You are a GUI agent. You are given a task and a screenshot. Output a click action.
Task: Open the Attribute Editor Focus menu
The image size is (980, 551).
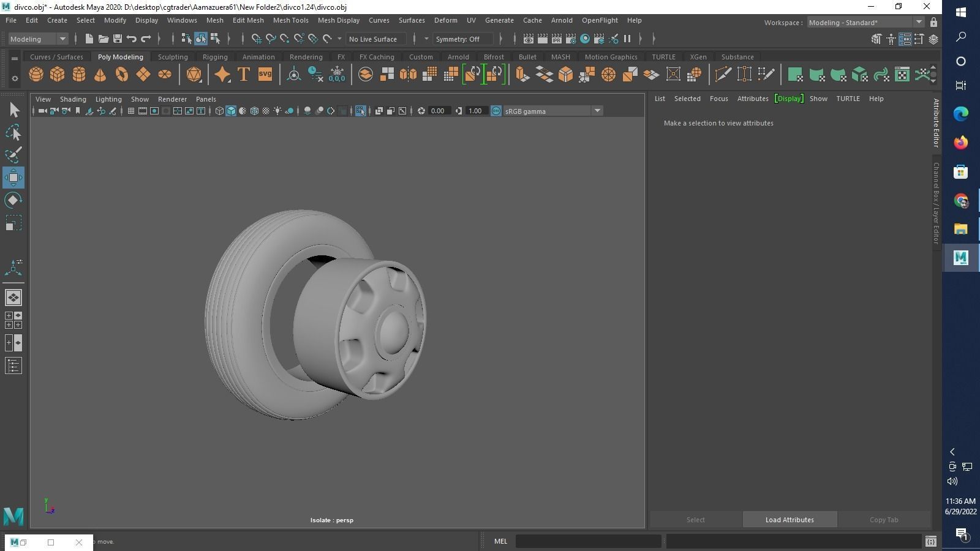(x=719, y=99)
